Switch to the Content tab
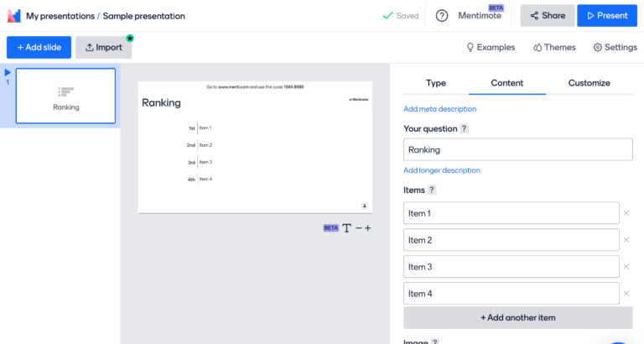Viewport: 644px width, 344px height. tap(506, 83)
